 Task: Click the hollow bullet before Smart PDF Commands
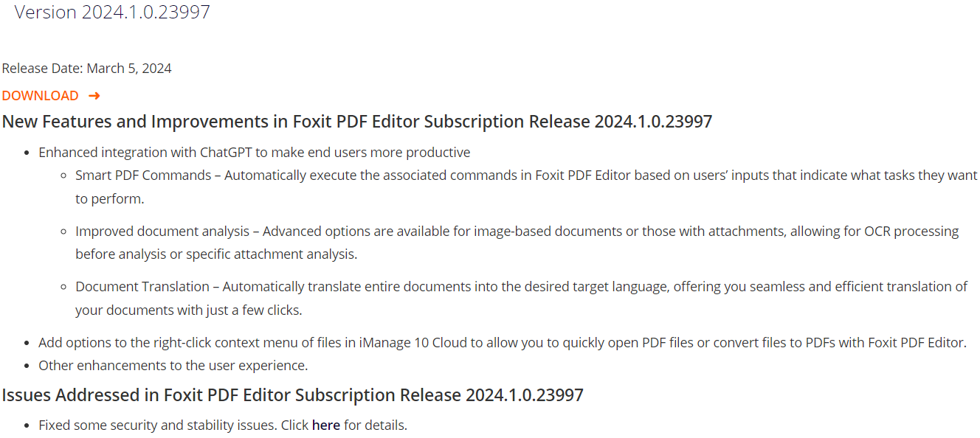pos(64,176)
